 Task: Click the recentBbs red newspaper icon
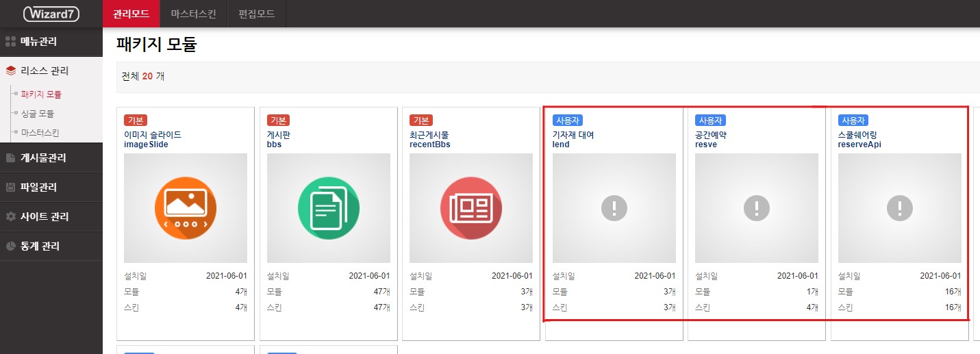tap(471, 208)
